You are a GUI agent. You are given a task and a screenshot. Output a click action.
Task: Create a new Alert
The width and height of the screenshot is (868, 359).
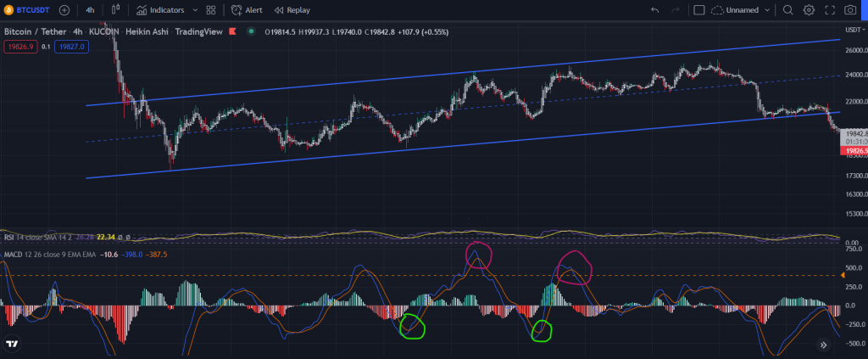coord(247,10)
